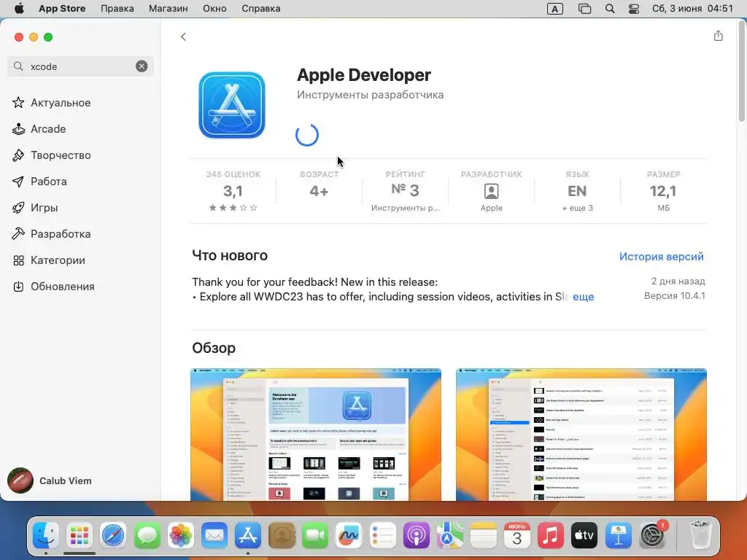This screenshot has height=560, width=747.
Task: Open FaceTime from the Dock
Action: (x=315, y=536)
